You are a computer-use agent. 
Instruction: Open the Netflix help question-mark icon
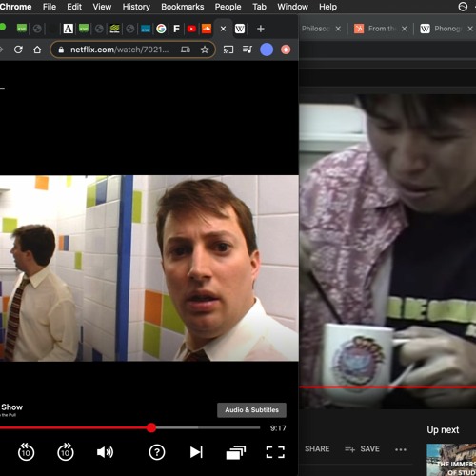(157, 452)
